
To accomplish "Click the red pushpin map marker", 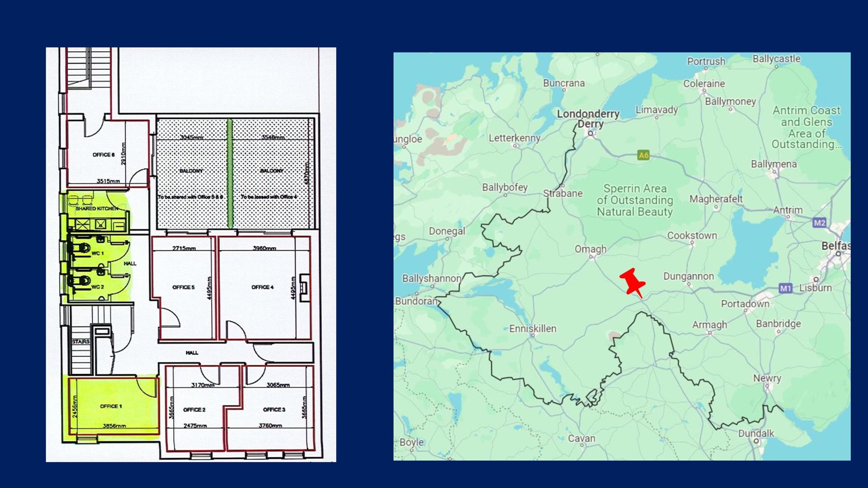I will (x=632, y=282).
